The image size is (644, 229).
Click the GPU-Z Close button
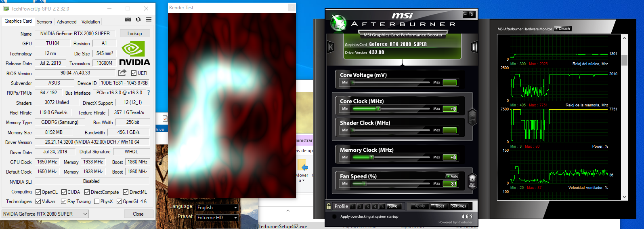click(x=138, y=214)
